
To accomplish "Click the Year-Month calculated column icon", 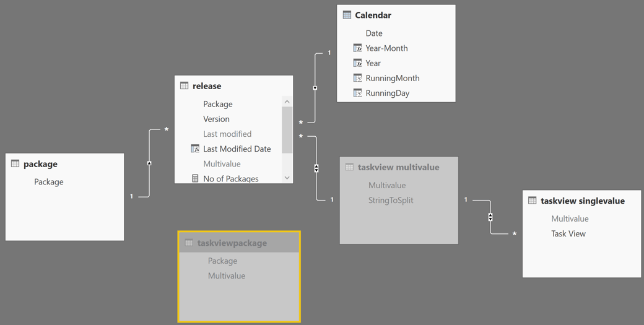I will pos(357,48).
